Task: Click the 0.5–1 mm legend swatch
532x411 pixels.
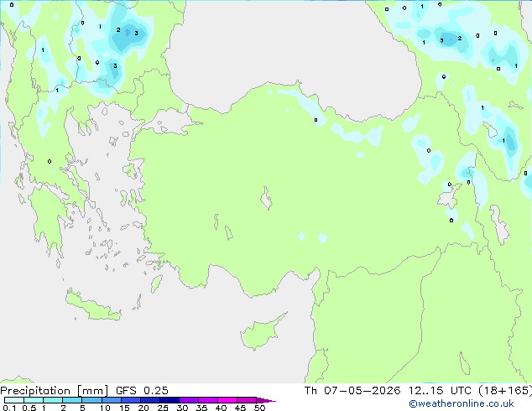Action: 34,400
